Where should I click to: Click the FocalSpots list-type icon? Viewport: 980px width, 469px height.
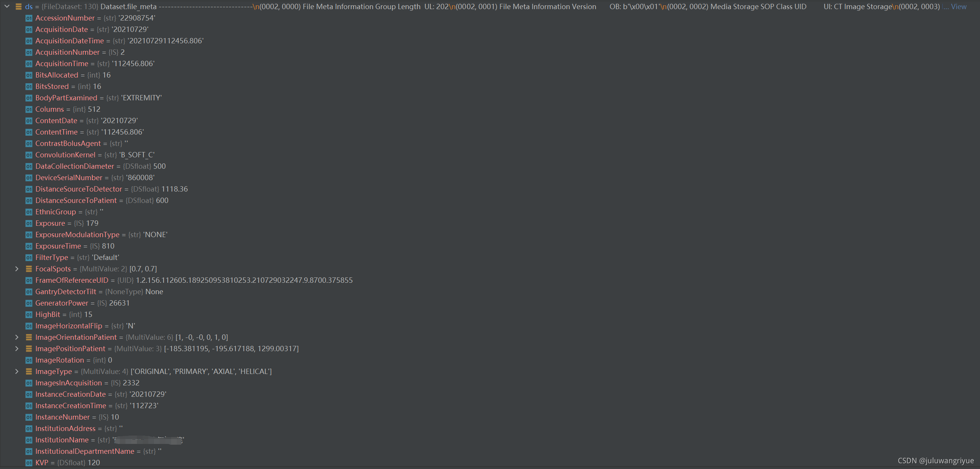(x=29, y=269)
